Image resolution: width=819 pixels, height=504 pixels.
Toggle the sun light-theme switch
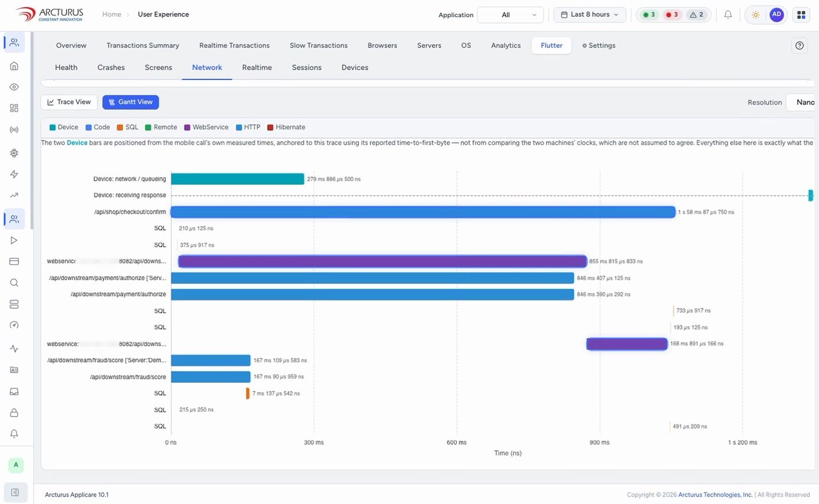tap(756, 15)
